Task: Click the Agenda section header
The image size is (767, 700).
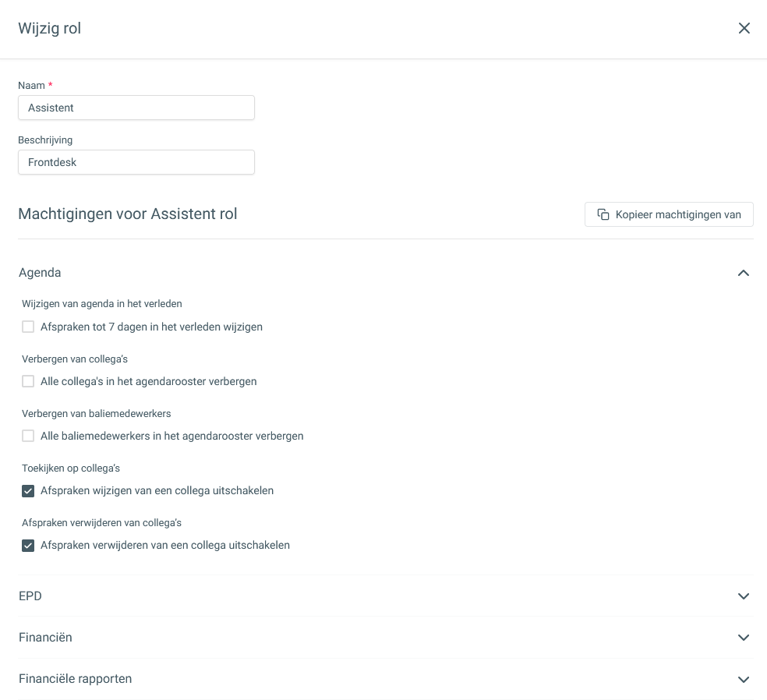Action: [386, 273]
